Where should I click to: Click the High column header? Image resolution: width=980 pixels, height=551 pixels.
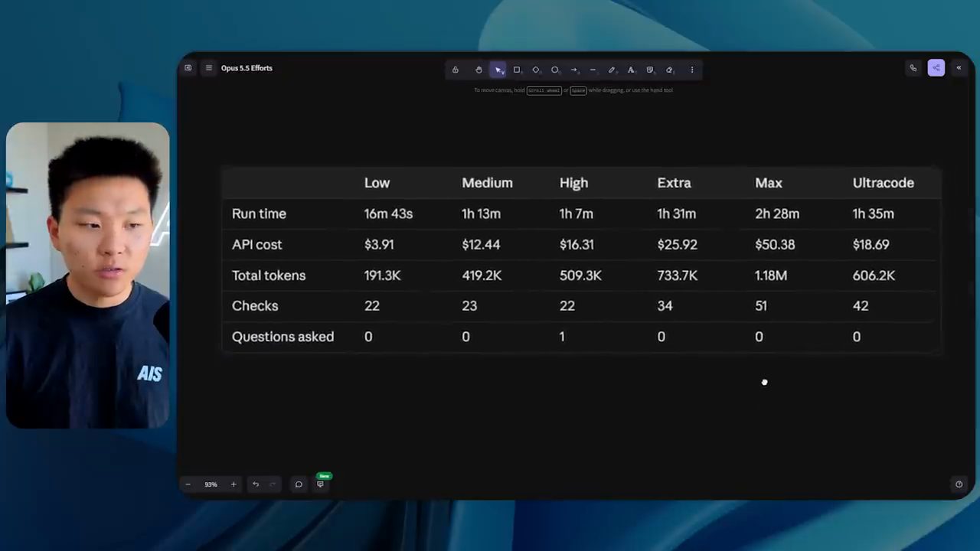(573, 183)
